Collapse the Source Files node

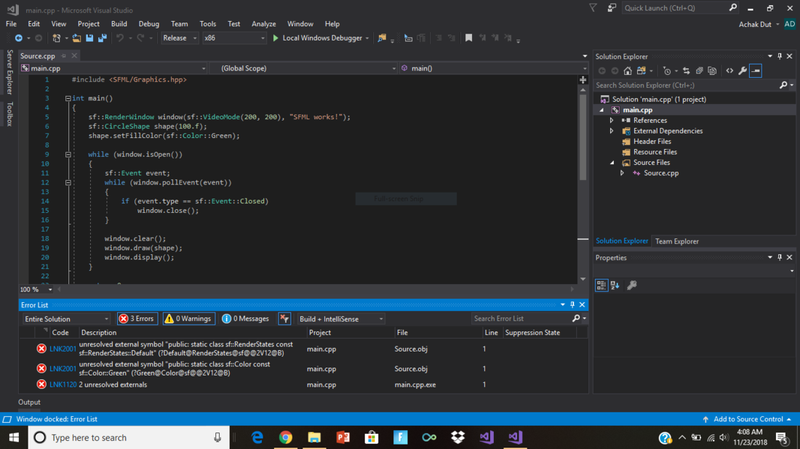click(612, 163)
